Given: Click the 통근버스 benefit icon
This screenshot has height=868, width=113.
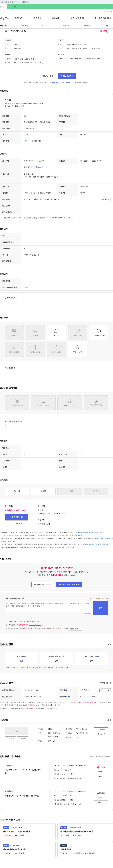Looking at the screenshot, I should coord(14,333).
